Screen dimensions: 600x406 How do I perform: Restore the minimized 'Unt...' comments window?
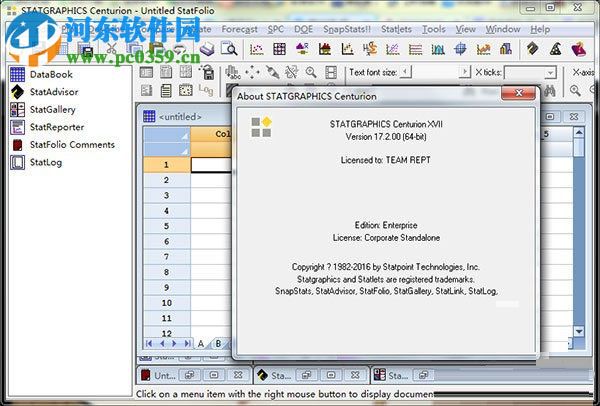[190, 375]
